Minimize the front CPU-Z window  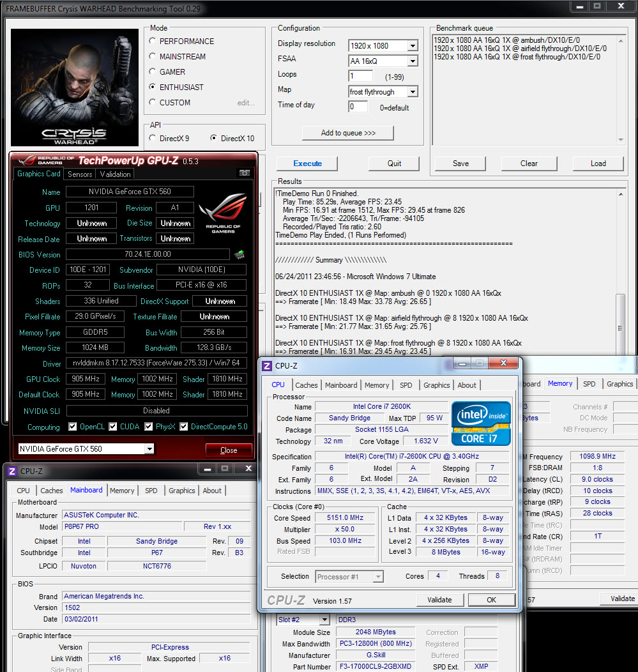point(463,364)
